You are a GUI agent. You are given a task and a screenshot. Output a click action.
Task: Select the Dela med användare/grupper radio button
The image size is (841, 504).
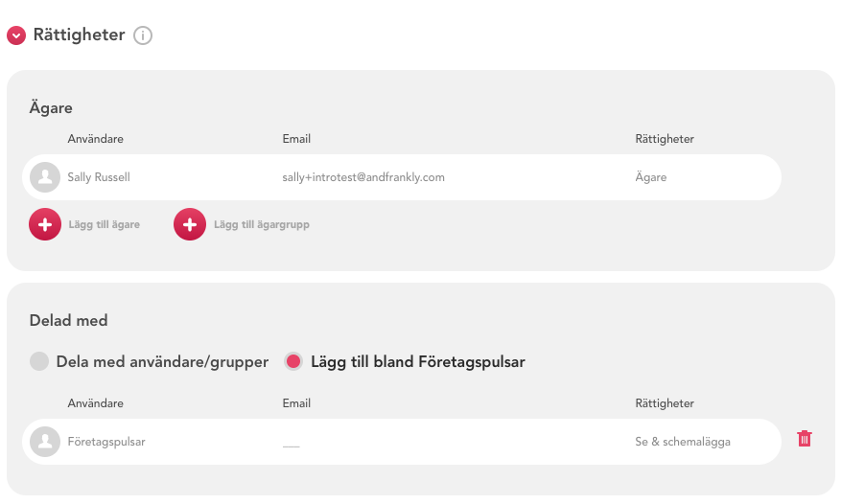click(x=39, y=361)
